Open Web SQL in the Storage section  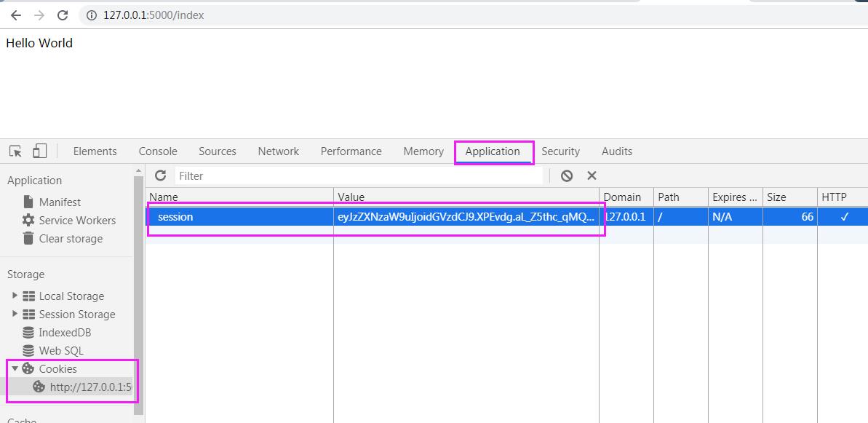click(x=61, y=351)
